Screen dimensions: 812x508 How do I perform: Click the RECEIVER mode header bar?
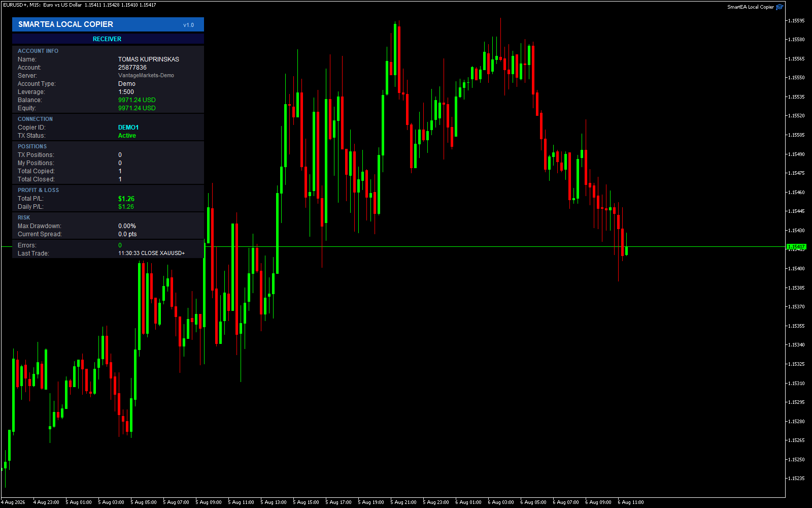[108, 39]
